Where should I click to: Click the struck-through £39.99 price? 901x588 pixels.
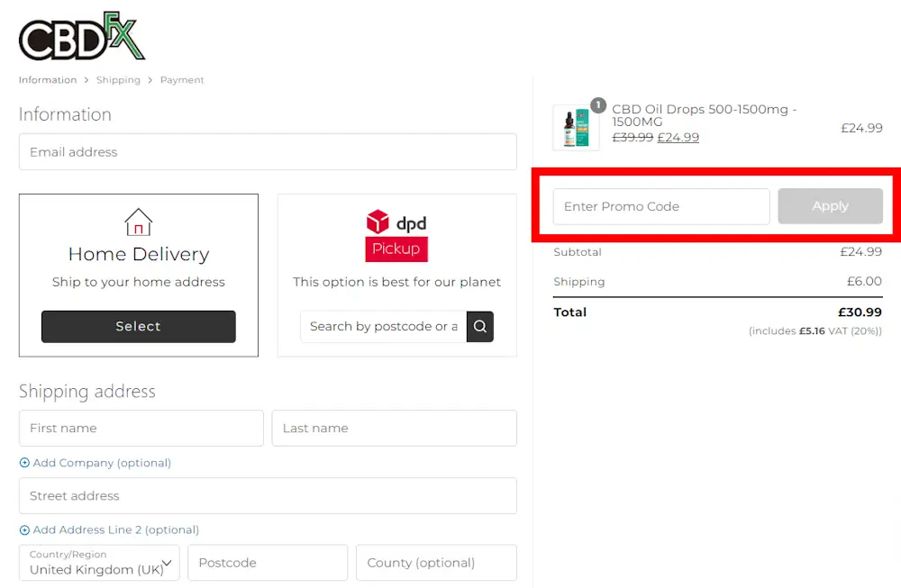coord(633,138)
